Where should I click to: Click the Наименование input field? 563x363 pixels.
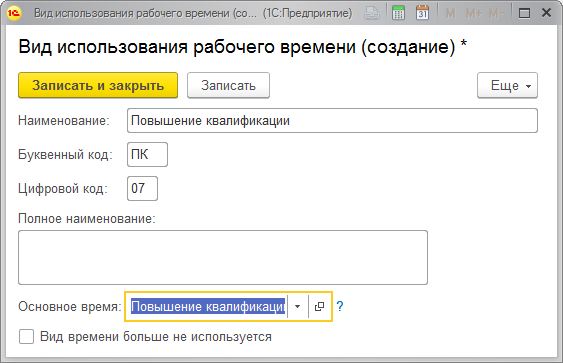point(332,121)
